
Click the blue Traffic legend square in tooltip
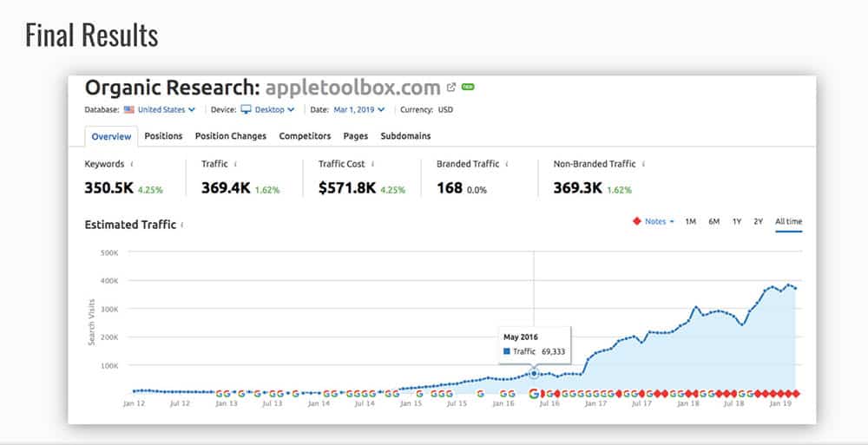507,351
